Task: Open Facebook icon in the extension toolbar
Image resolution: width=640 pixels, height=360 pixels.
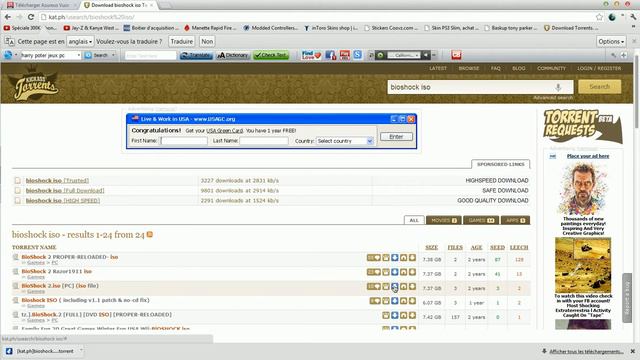Action: (331, 55)
